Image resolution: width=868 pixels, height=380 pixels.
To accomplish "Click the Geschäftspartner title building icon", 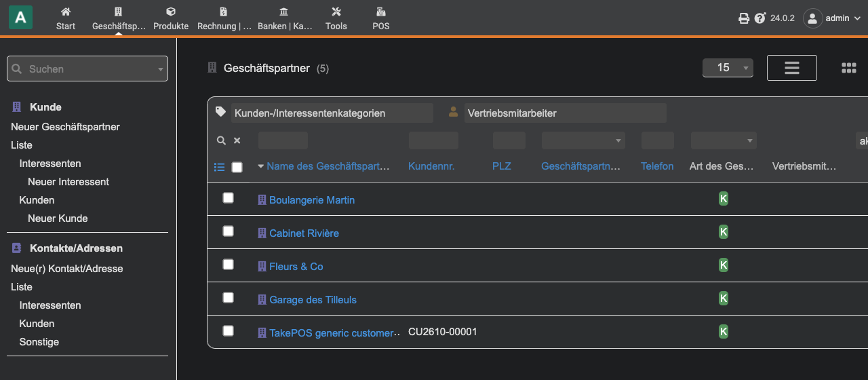I will click(x=212, y=68).
